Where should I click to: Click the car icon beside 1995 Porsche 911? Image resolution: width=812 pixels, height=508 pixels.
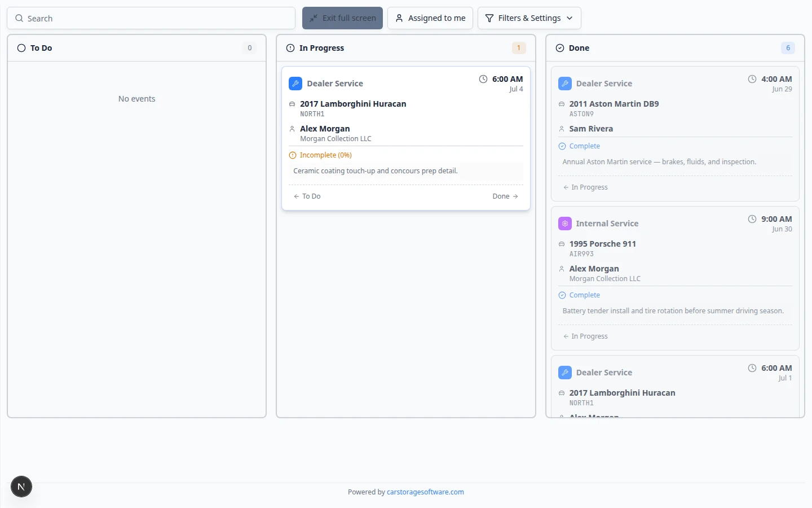coord(562,244)
